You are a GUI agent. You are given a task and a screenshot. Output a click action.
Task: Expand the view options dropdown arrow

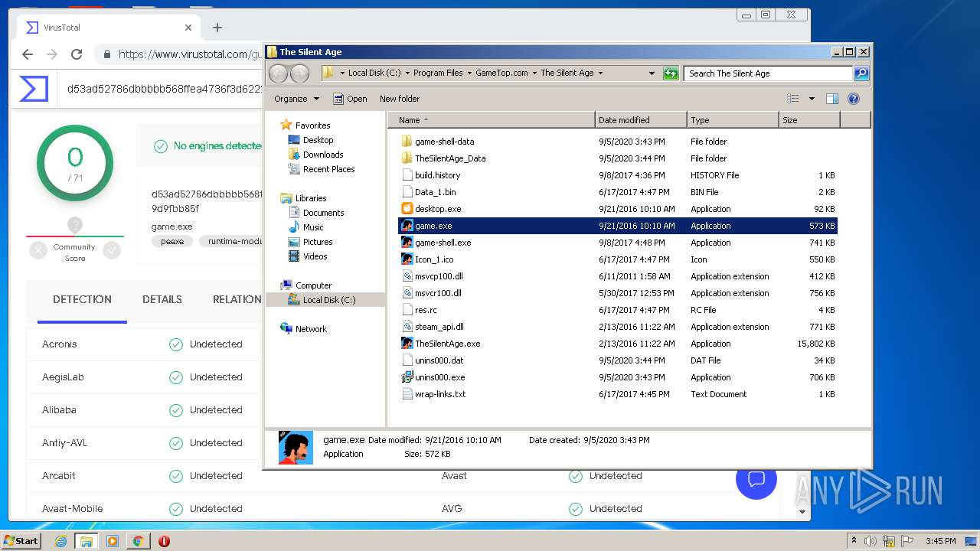point(812,99)
